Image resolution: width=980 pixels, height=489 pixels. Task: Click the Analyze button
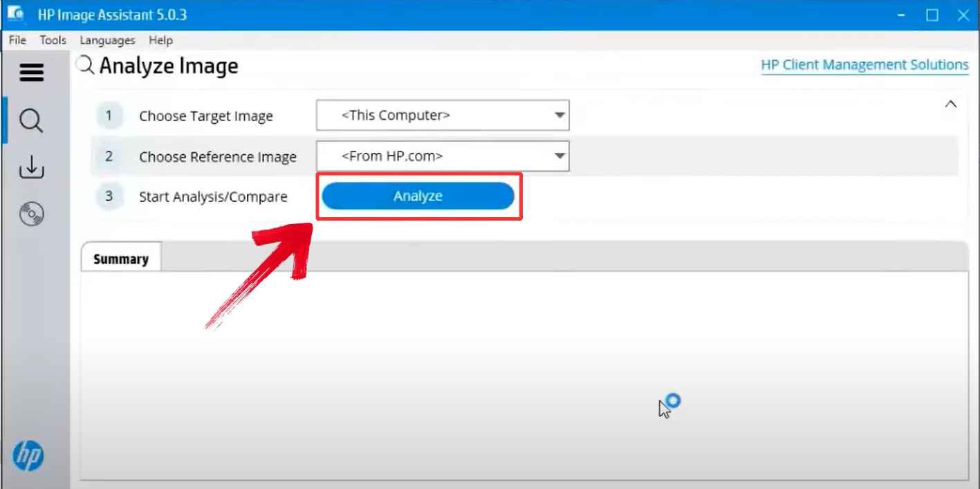coord(418,196)
